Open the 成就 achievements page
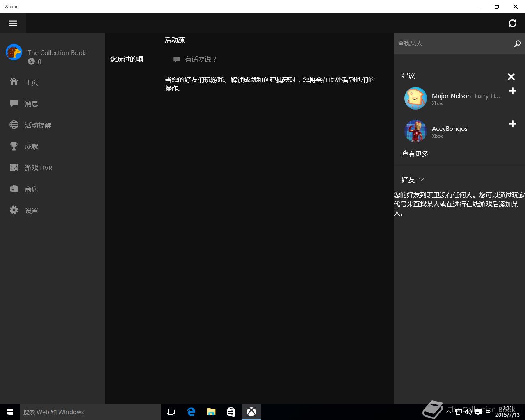525x420 pixels. click(32, 146)
